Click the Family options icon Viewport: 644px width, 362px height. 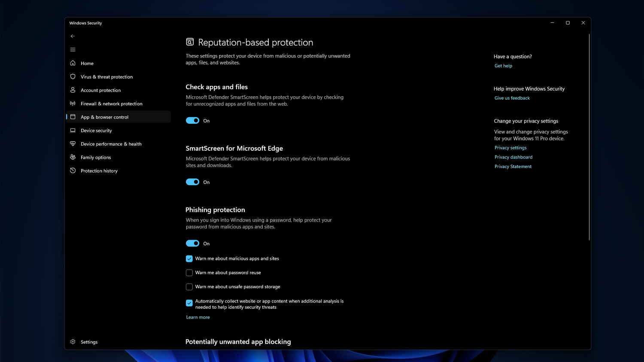pos(73,157)
